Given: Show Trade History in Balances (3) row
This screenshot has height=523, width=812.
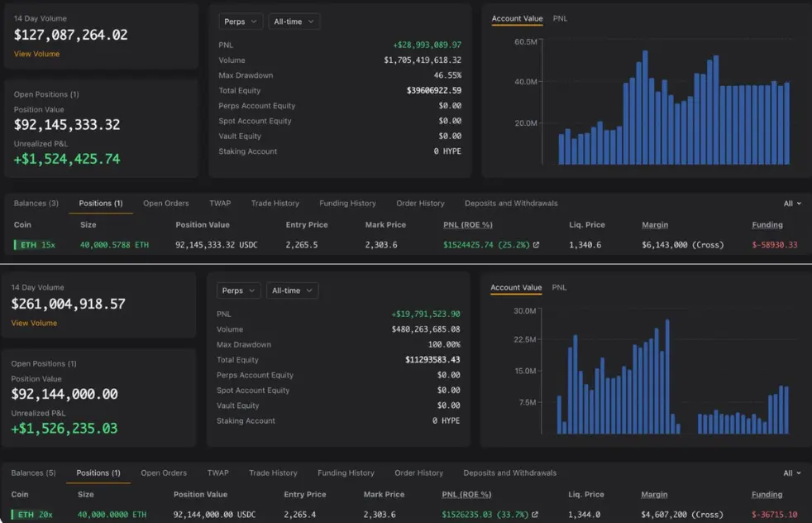Looking at the screenshot, I should 275,204.
